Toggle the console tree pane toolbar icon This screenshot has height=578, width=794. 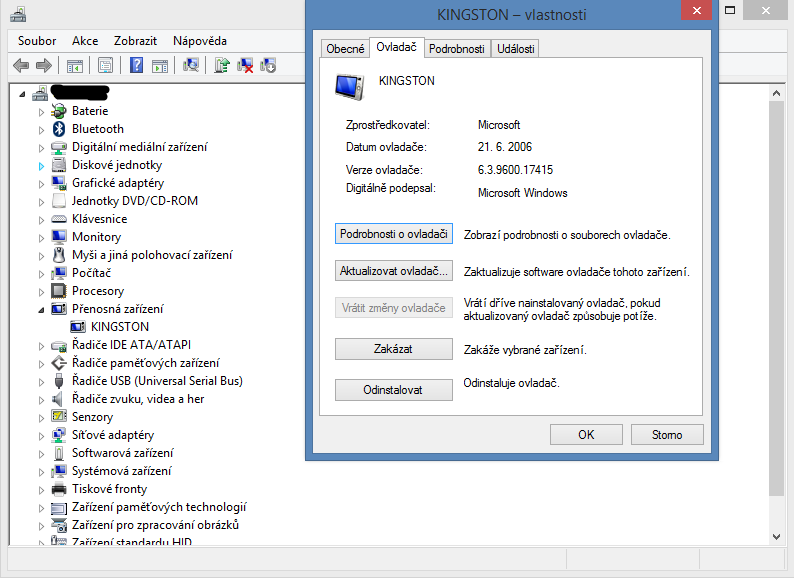point(75,65)
